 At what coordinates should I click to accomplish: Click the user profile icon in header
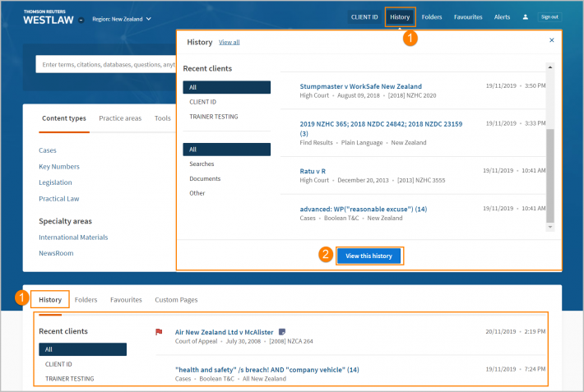point(525,17)
